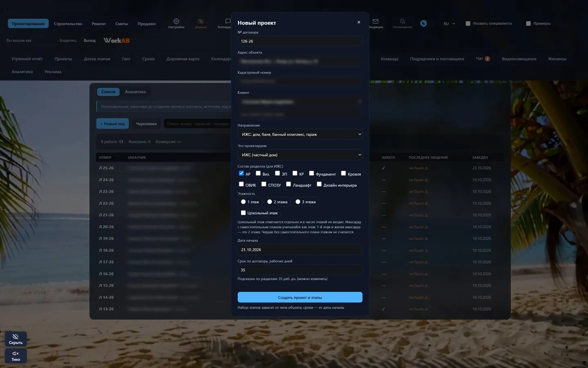588x368 pixels.
Task: Tick the КР section checkbox
Action: [295, 173]
